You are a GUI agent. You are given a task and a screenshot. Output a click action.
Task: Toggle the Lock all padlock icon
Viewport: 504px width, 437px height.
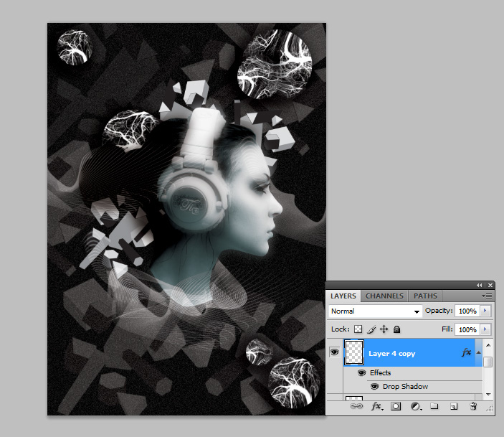coord(397,329)
